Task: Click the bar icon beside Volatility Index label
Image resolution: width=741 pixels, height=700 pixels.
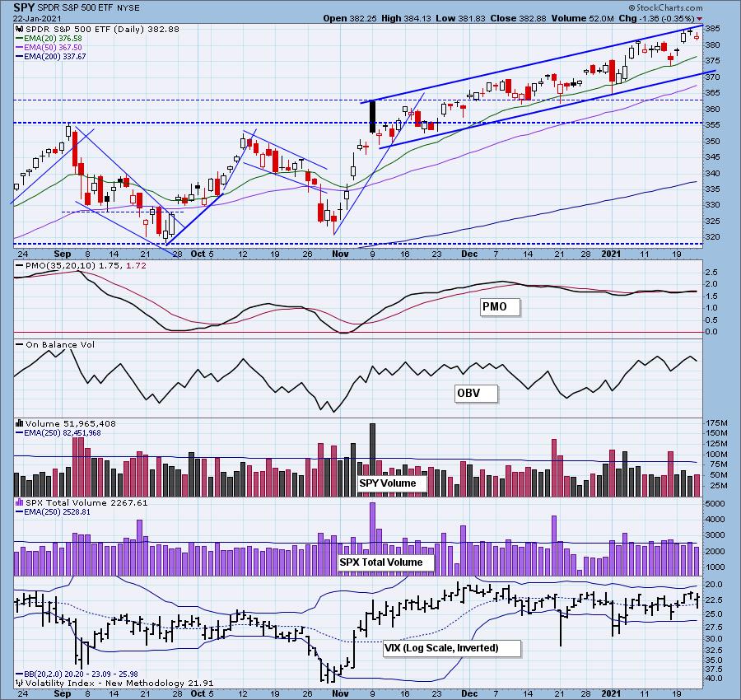Action: pyautogui.click(x=20, y=683)
